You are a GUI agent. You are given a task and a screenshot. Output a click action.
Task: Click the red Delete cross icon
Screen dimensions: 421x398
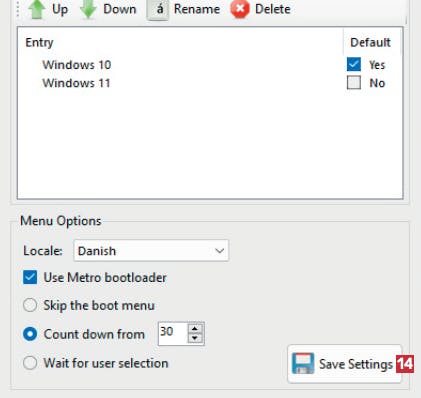pos(240,9)
